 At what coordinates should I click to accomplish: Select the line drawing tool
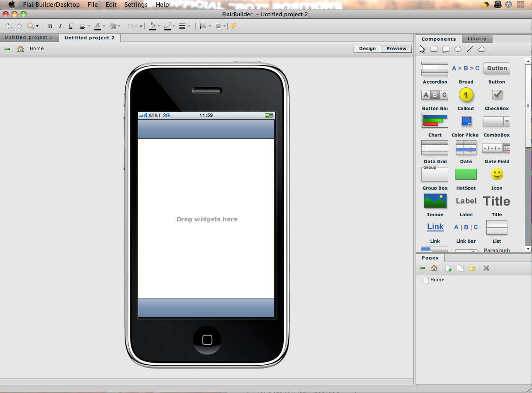[x=470, y=49]
